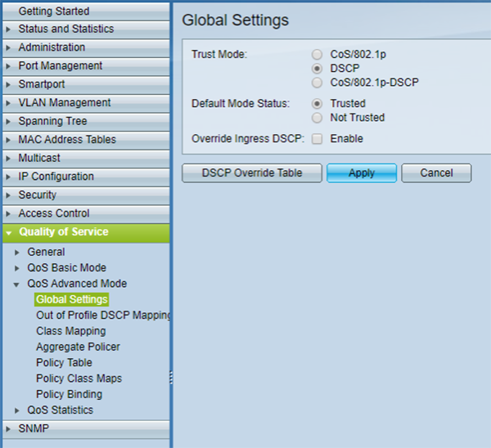This screenshot has width=491, height=448.
Task: Expand SNMP arrow
Action: coord(8,429)
